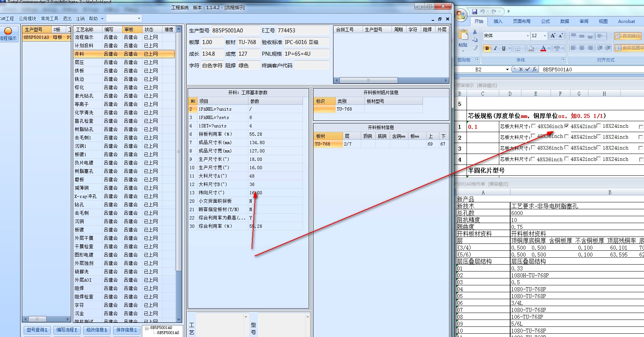Click the 流程指示 sidebar icon
Image resolution: width=644 pixels, height=337 pixels.
8,34
